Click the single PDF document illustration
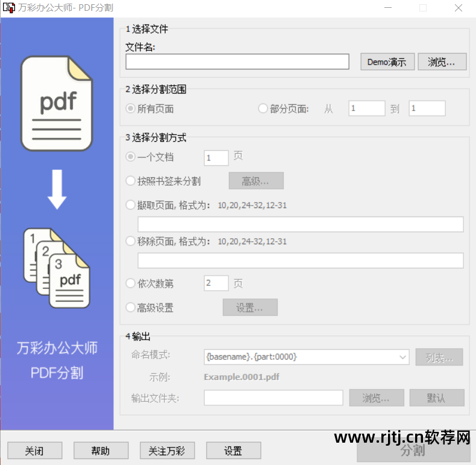 pos(57,103)
